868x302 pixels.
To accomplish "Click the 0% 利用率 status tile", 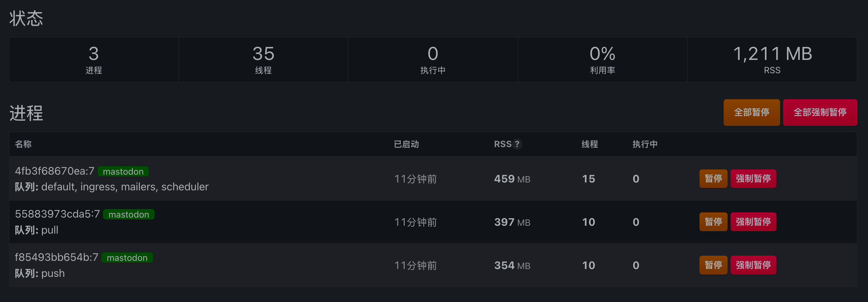I will click(602, 60).
